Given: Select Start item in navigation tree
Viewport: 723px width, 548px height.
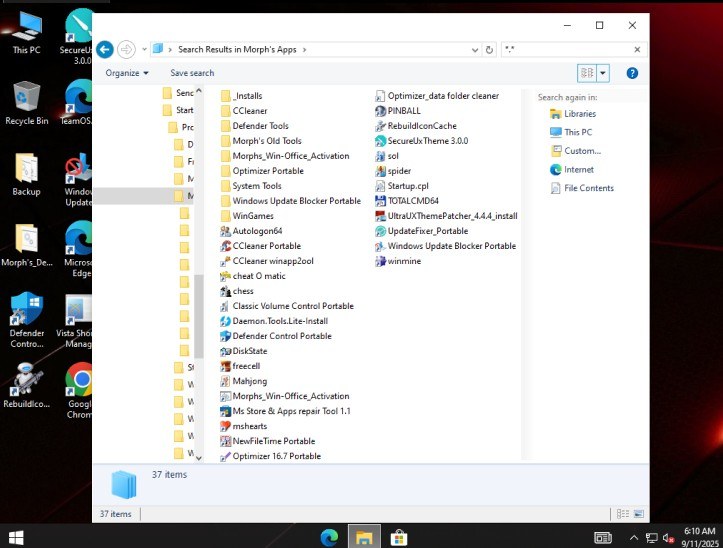Looking at the screenshot, I should click(178, 110).
